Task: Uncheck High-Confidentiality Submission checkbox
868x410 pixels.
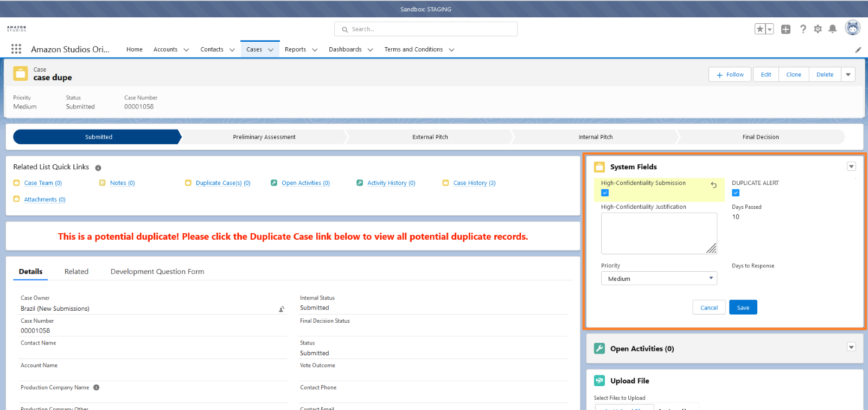Action: point(605,193)
